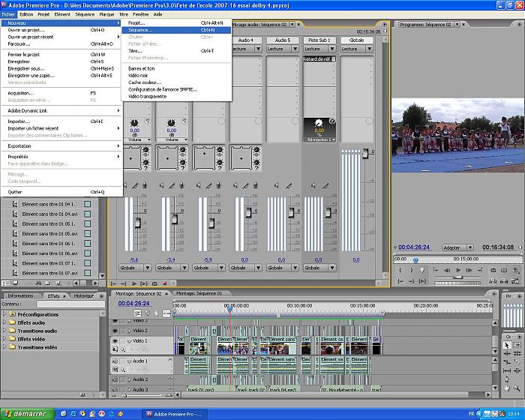This screenshot has height=420, width=525.
Task: Click the Windows démarrer button
Action: tap(27, 414)
